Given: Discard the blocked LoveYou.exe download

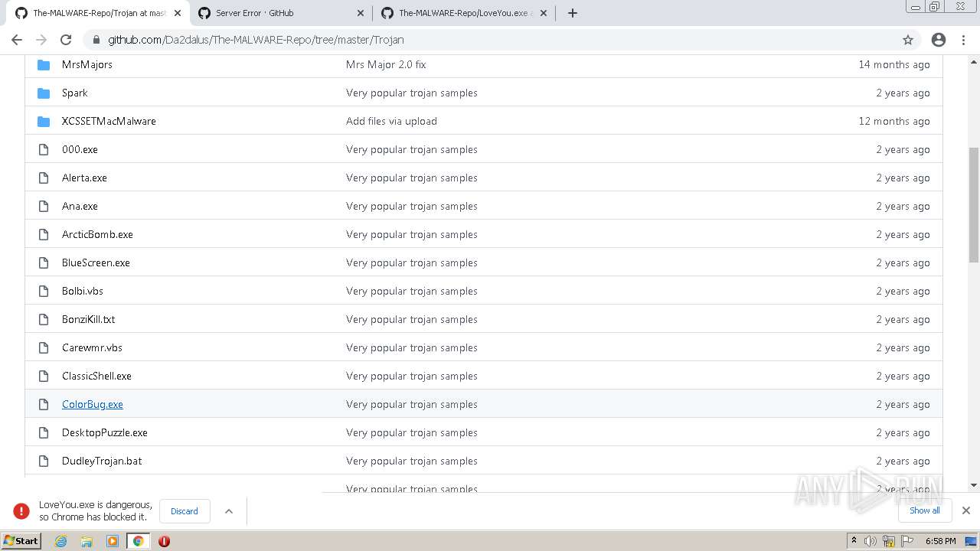Looking at the screenshot, I should (x=185, y=511).
